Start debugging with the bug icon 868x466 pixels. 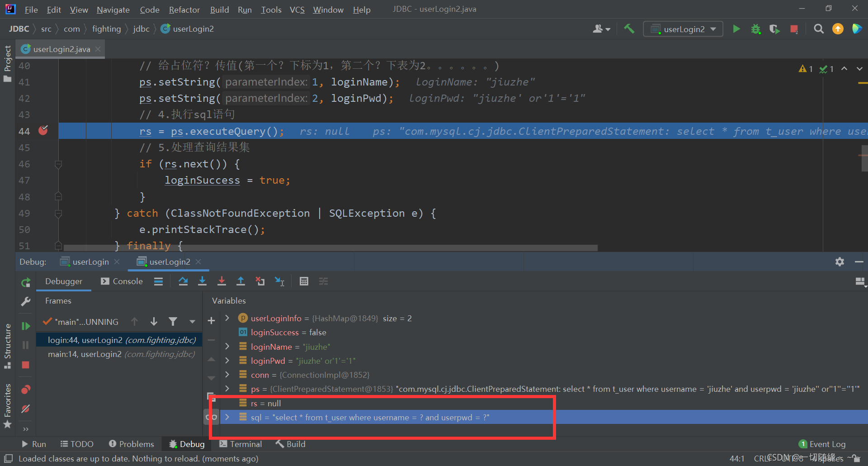coord(755,29)
